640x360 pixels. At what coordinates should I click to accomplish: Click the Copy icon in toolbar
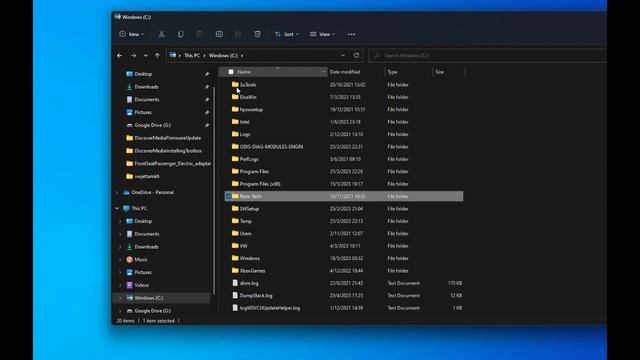(x=180, y=34)
